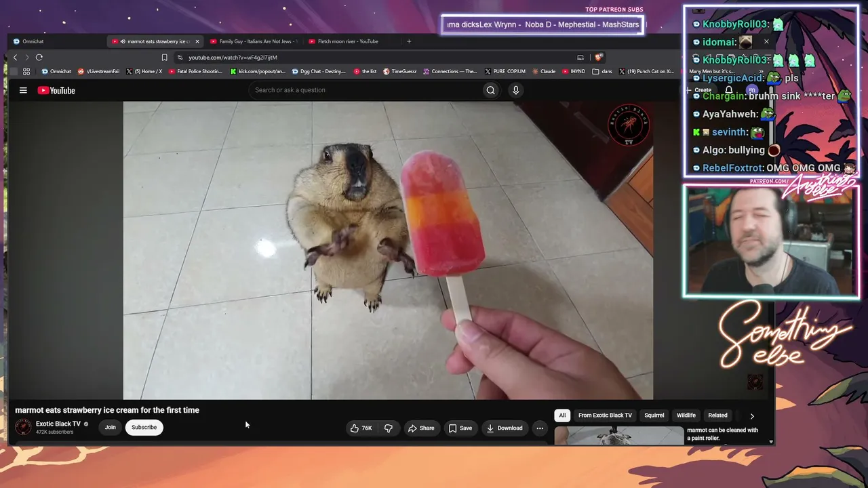Switch to the Fletch moon river tab
This screenshot has height=488, width=868.
click(x=351, y=41)
